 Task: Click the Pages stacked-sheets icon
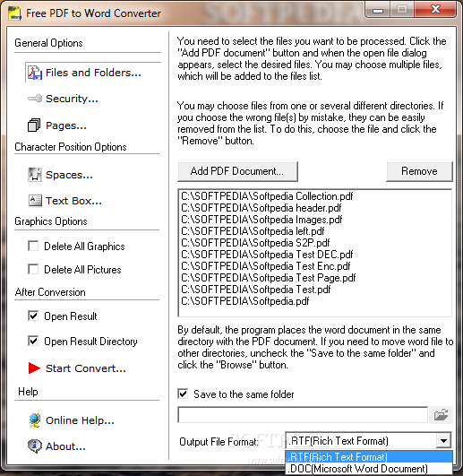click(34, 125)
